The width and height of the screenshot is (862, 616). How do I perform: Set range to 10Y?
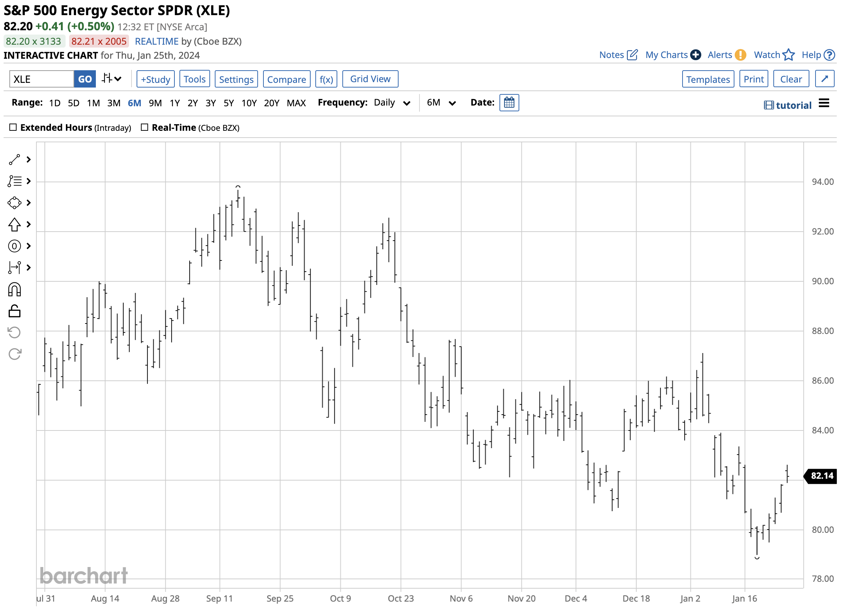click(249, 103)
